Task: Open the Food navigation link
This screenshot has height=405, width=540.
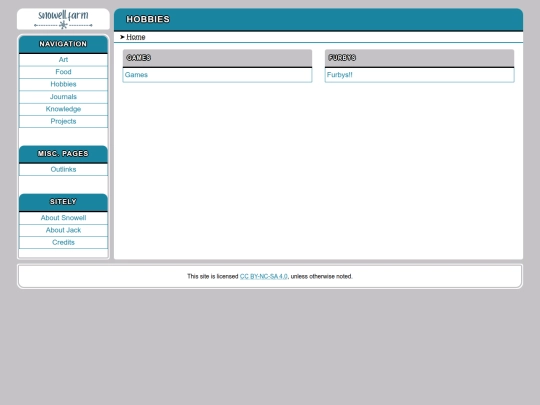Action: tap(63, 72)
